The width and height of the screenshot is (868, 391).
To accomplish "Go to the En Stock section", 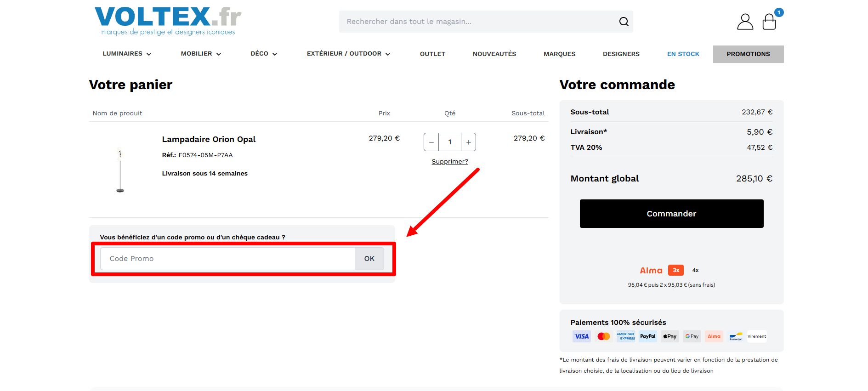I will click(x=683, y=54).
